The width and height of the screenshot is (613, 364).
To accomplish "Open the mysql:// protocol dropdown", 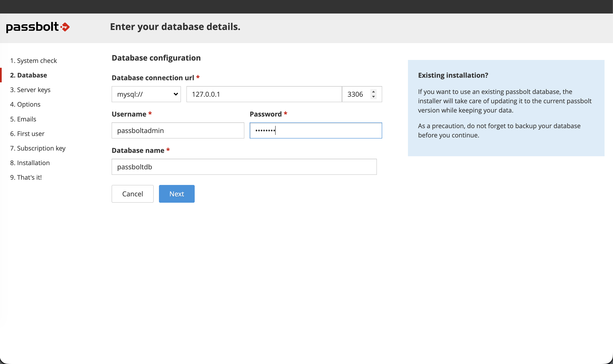I will [146, 94].
